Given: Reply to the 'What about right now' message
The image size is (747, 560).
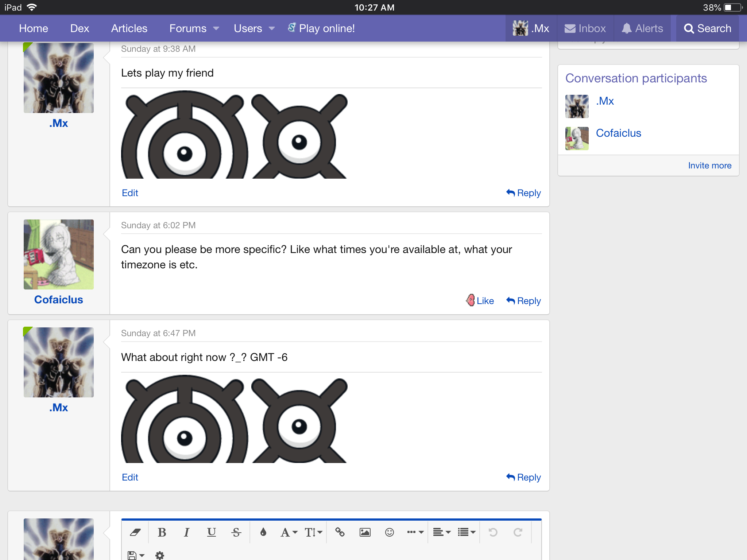Looking at the screenshot, I should click(x=523, y=477).
